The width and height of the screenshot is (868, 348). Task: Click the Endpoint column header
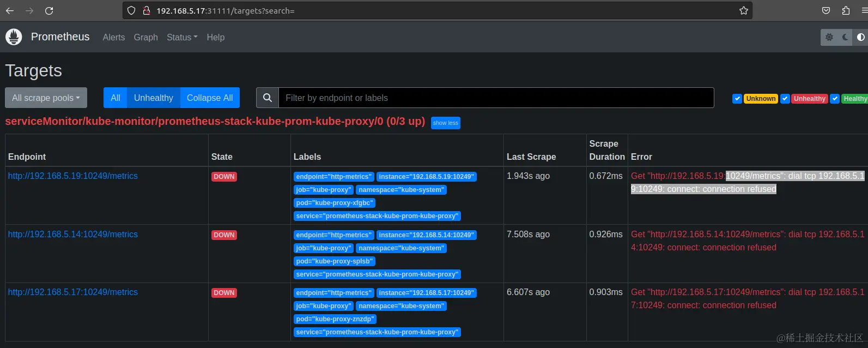coord(27,157)
